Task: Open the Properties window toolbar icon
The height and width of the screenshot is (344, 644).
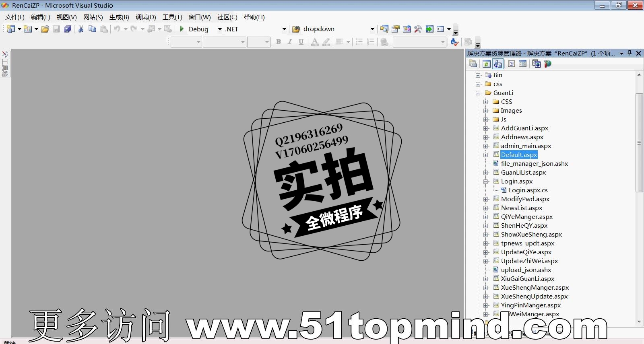Action: (x=396, y=29)
